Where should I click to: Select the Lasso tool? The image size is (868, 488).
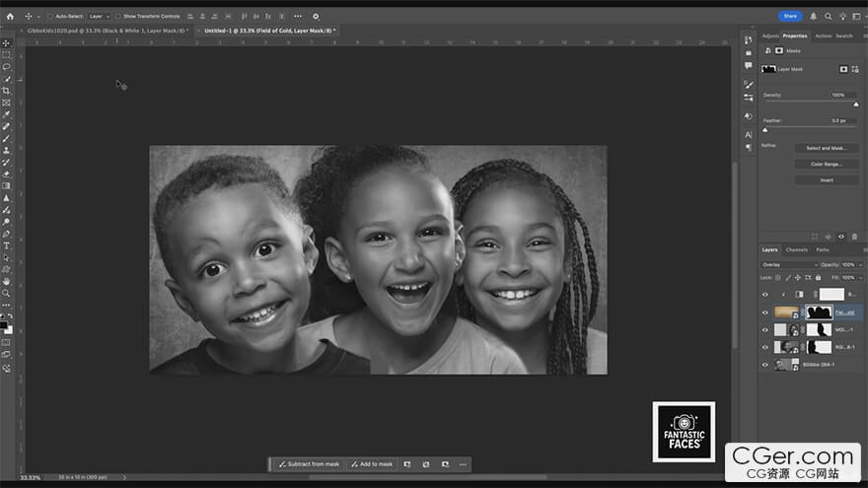pos(6,66)
